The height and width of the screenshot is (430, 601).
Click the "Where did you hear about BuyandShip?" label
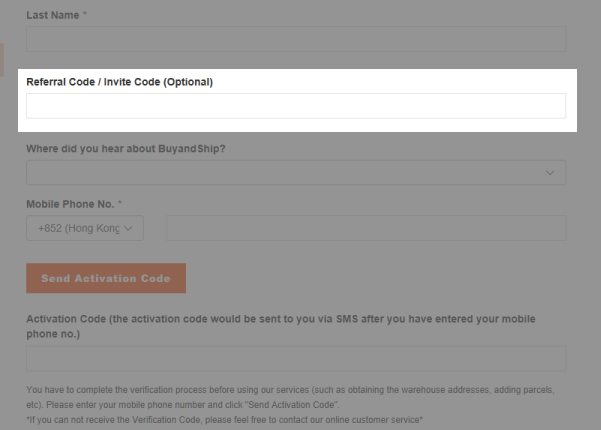point(125,149)
